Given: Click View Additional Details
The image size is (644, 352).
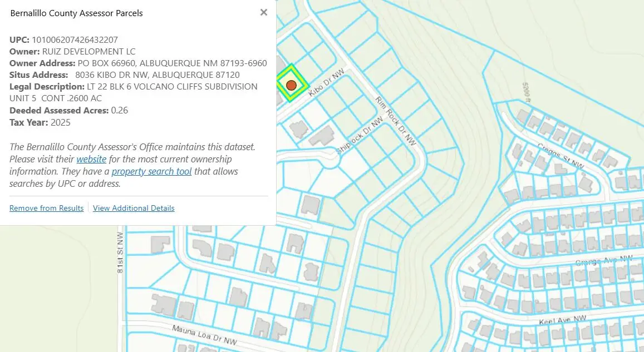Looking at the screenshot, I should coord(134,208).
